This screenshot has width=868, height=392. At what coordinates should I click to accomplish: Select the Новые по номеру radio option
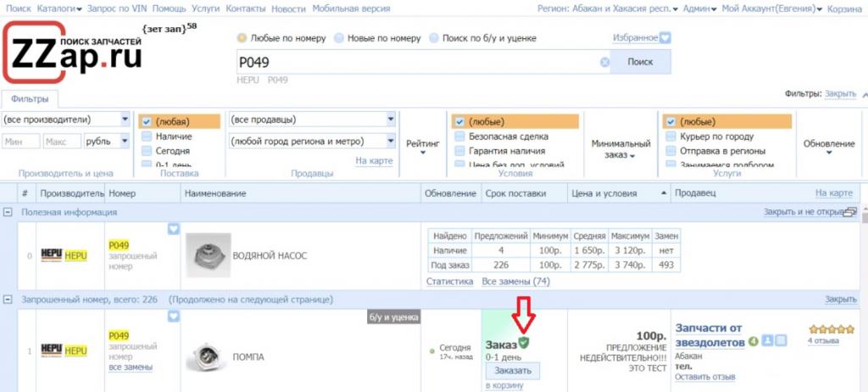point(340,38)
